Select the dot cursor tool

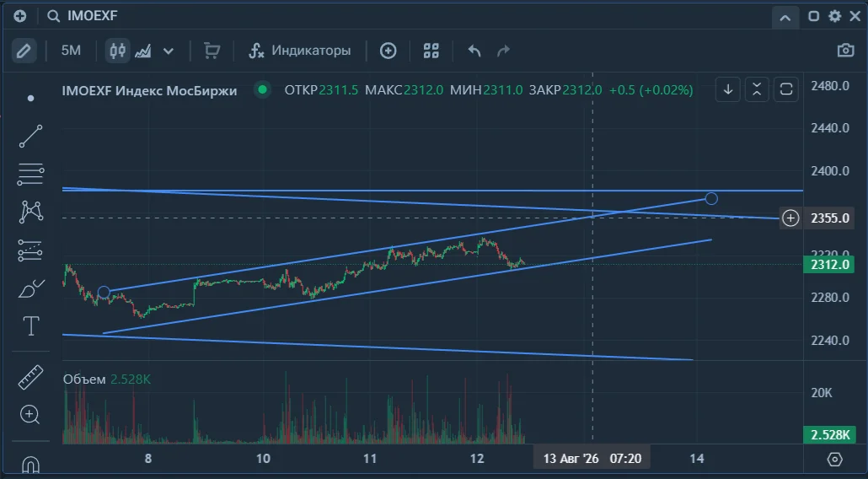pos(31,98)
